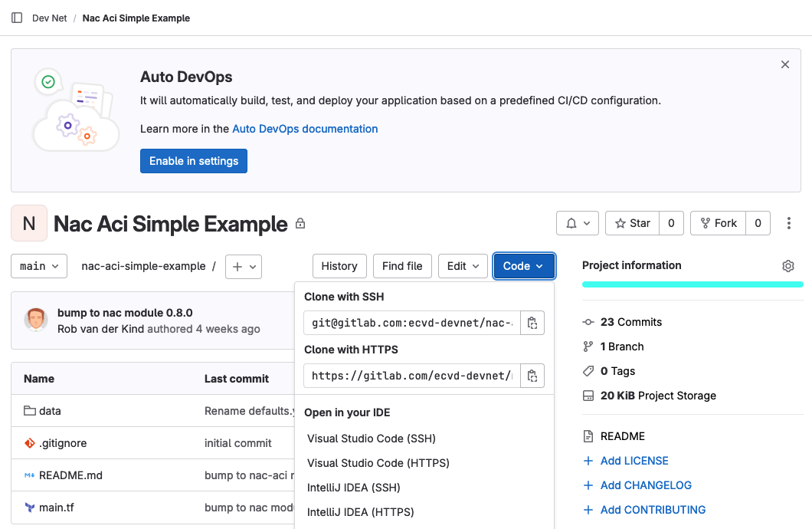Click the plus icon beside Add CONTRIBUTING
The width and height of the screenshot is (812, 529).
[x=588, y=510]
